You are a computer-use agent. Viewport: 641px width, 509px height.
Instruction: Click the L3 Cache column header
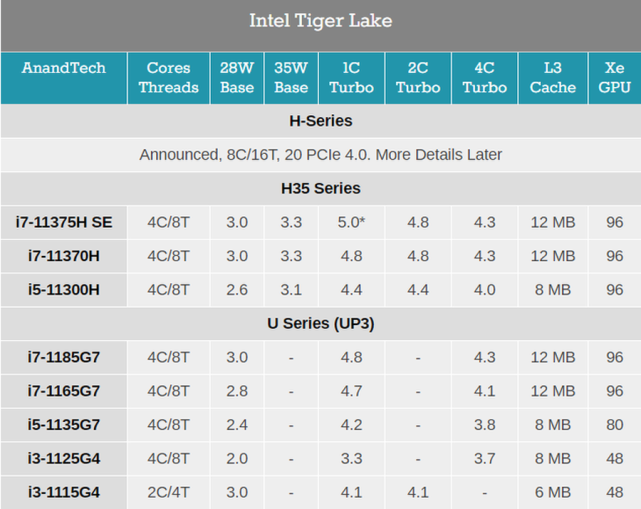coord(553,77)
